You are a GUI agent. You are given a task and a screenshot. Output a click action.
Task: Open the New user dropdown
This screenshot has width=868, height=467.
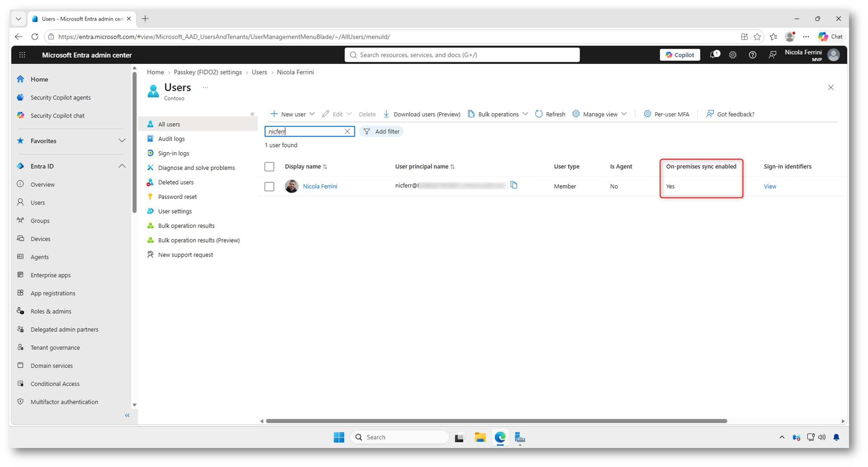(x=292, y=114)
